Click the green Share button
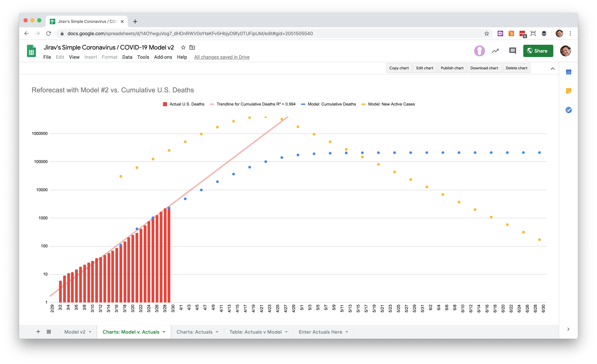Image resolution: width=597 pixels, height=364 pixels. click(538, 51)
